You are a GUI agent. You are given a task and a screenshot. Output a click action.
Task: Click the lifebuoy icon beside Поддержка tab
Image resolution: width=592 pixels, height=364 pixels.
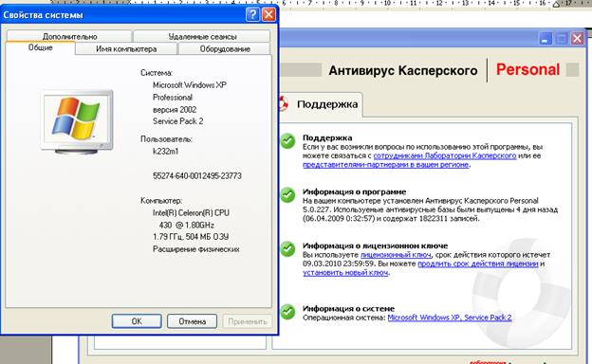pyautogui.click(x=283, y=103)
